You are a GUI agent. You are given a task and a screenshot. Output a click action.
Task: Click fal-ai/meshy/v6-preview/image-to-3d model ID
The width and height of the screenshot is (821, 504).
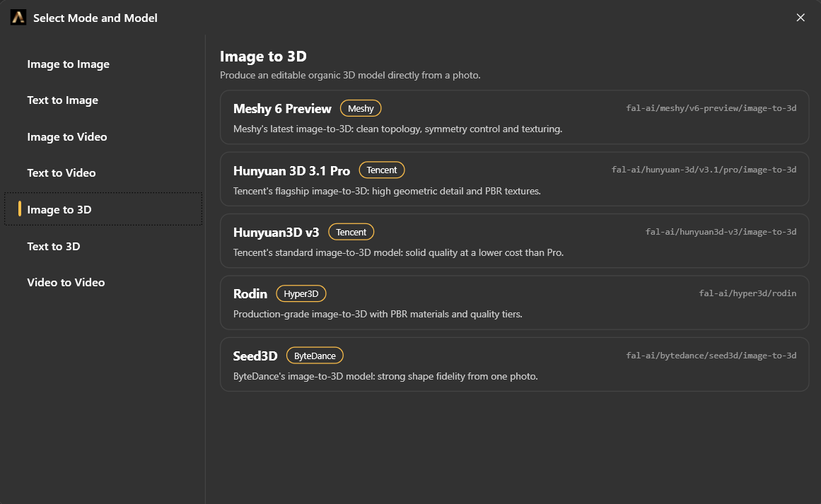[x=711, y=108]
